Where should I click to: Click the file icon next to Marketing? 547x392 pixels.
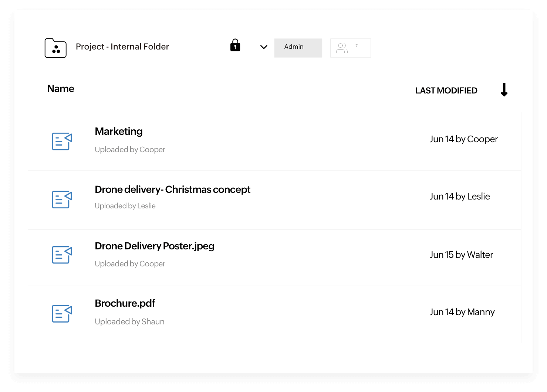click(62, 141)
